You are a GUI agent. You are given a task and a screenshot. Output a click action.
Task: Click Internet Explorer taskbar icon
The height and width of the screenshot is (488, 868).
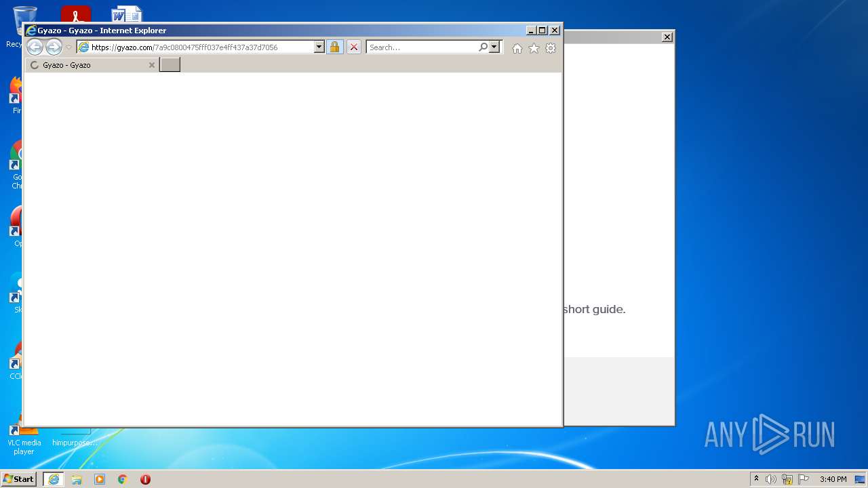[x=54, y=479]
